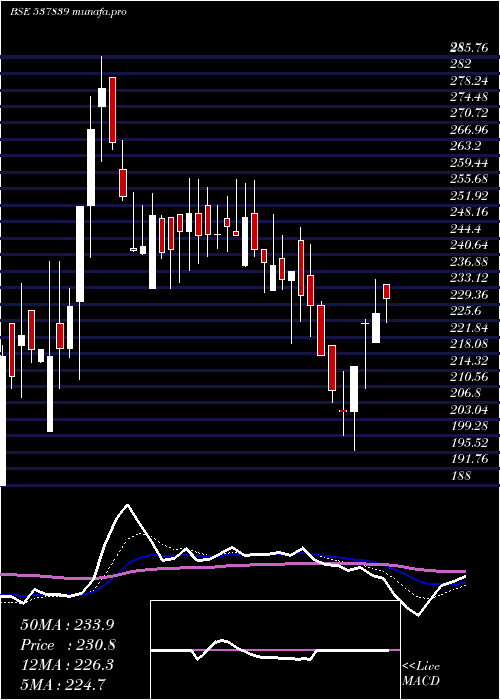Screen dimensions: 500x700
Task: Click the 263.2 price level label
Action: (466, 146)
